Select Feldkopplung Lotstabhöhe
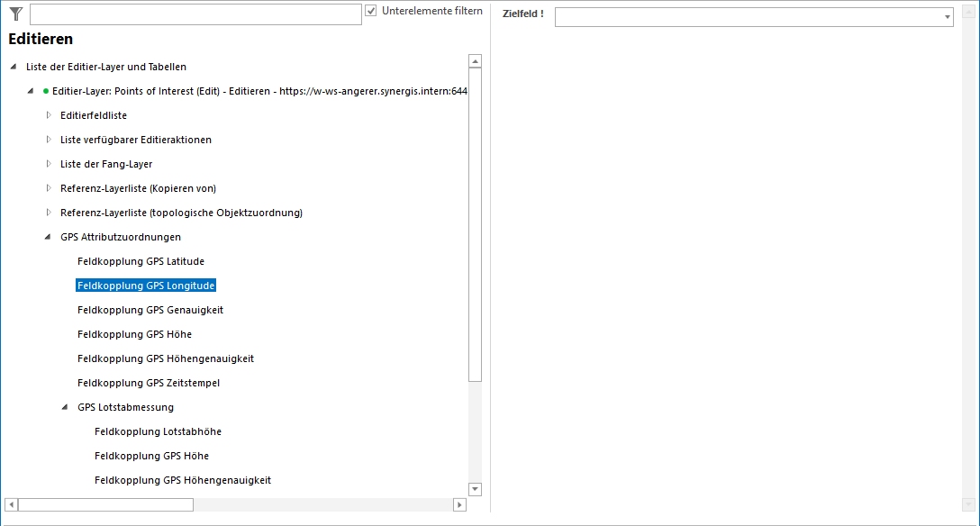980x526 pixels. [x=159, y=431]
